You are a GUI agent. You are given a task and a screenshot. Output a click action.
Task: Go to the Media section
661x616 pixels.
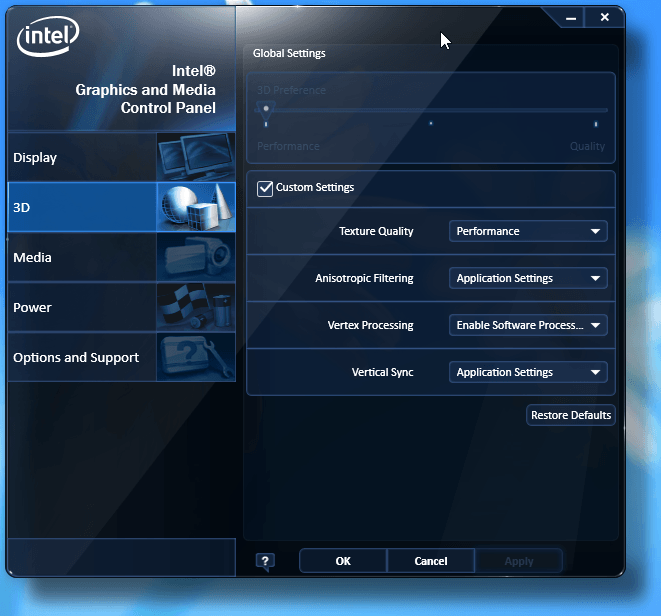click(x=121, y=257)
